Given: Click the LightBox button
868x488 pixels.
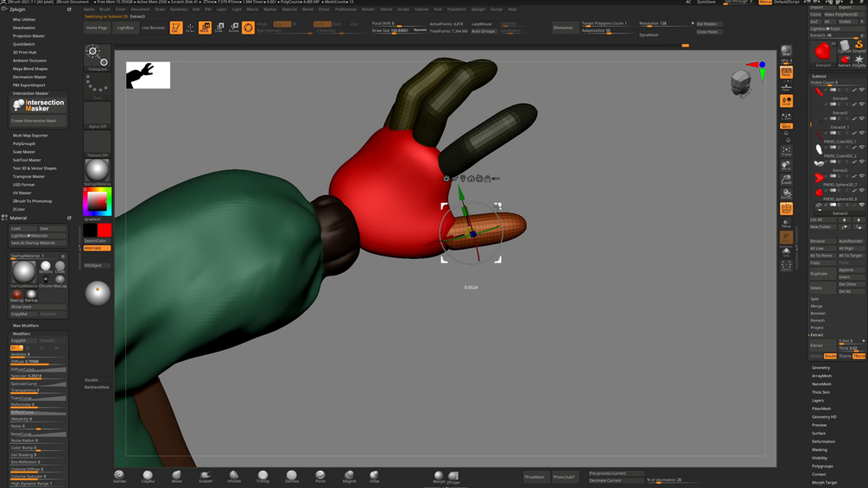Looking at the screenshot, I should [x=125, y=28].
